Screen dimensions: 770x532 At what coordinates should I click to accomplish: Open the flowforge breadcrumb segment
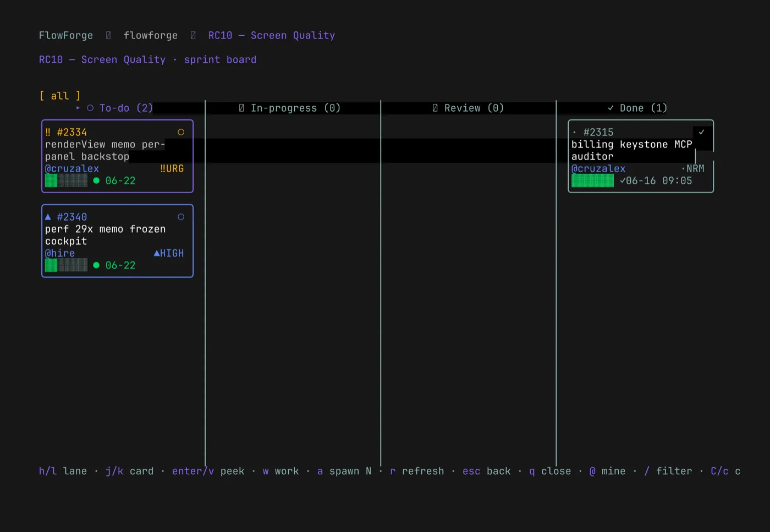(151, 35)
